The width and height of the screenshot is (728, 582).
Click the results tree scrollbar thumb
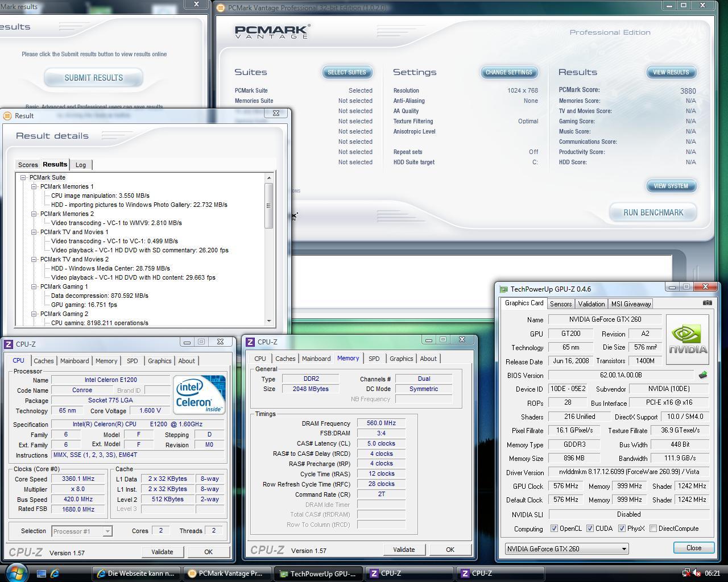tap(269, 206)
